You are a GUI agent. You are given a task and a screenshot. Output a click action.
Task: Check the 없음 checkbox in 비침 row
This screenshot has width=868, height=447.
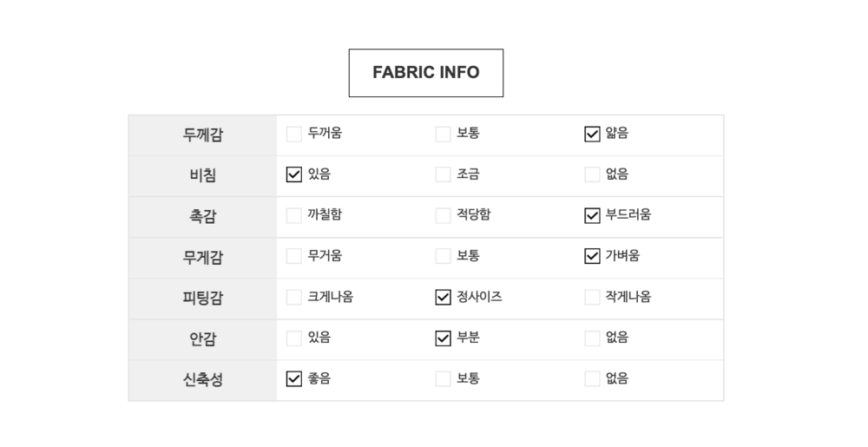[x=592, y=174]
